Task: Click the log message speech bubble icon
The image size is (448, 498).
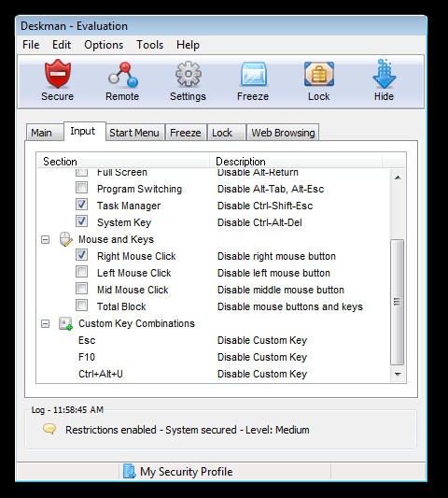Action: point(49,429)
